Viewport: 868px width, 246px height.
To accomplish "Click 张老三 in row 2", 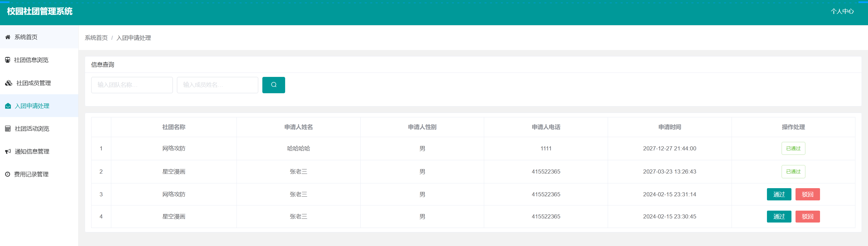I will click(298, 171).
